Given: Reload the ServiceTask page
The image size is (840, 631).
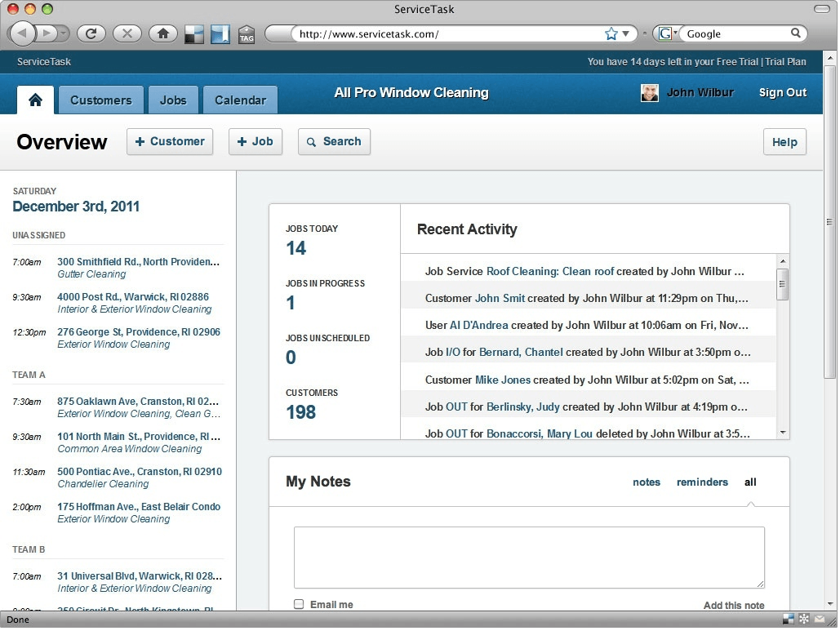Looking at the screenshot, I should click(91, 33).
